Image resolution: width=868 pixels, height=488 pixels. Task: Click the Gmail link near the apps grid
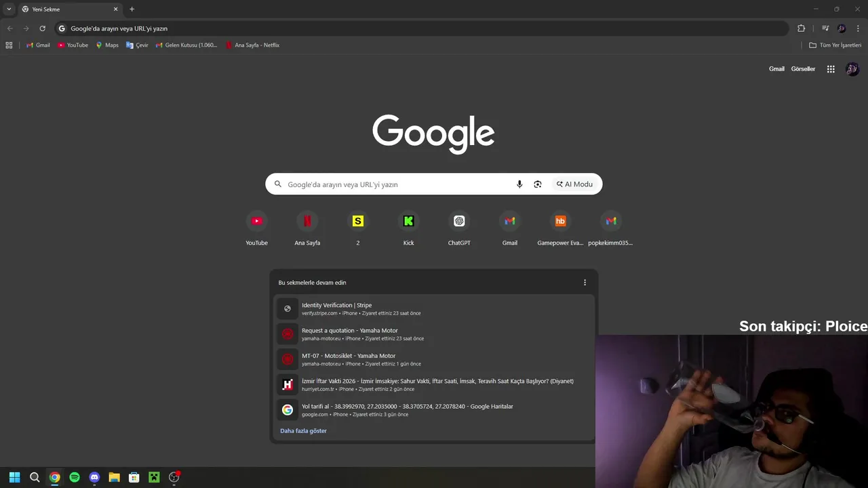point(776,69)
